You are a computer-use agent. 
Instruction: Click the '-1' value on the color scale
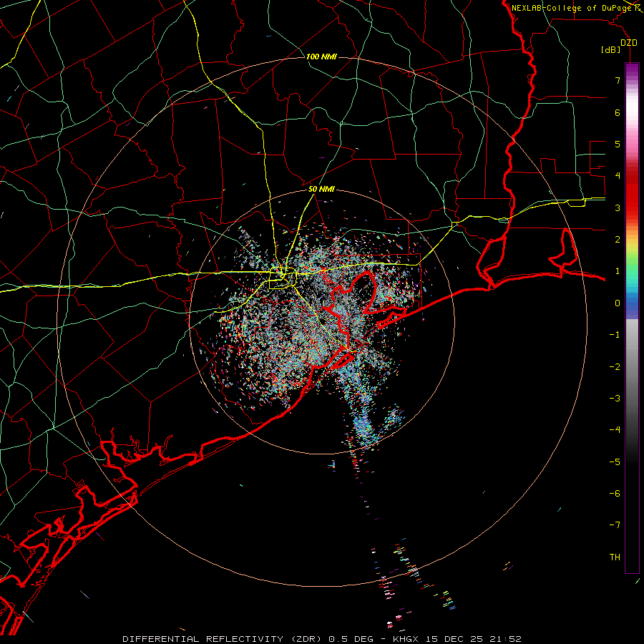click(x=615, y=335)
